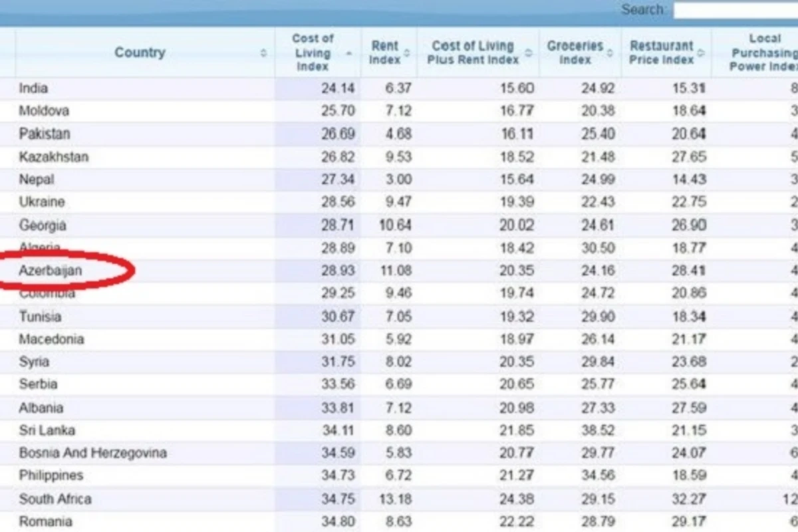
Task: Click Azerbaijan's Rent Index value 11.08
Action: coord(396,271)
